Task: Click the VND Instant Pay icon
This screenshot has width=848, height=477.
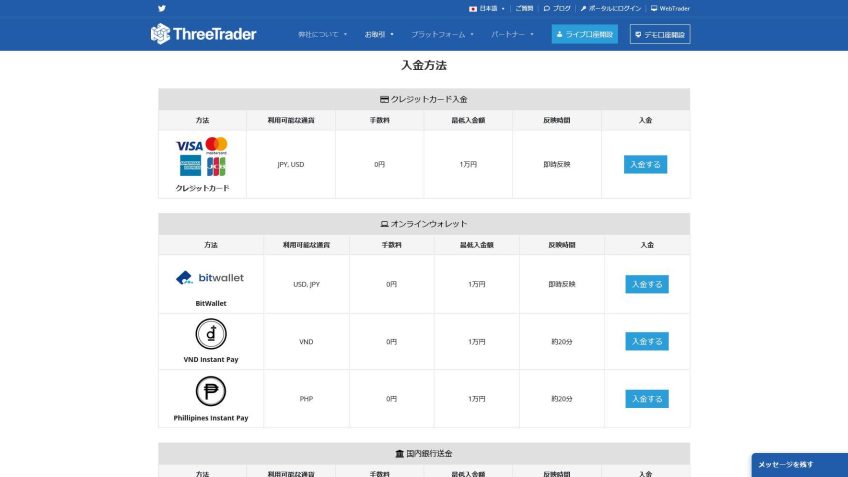Action: pos(210,333)
